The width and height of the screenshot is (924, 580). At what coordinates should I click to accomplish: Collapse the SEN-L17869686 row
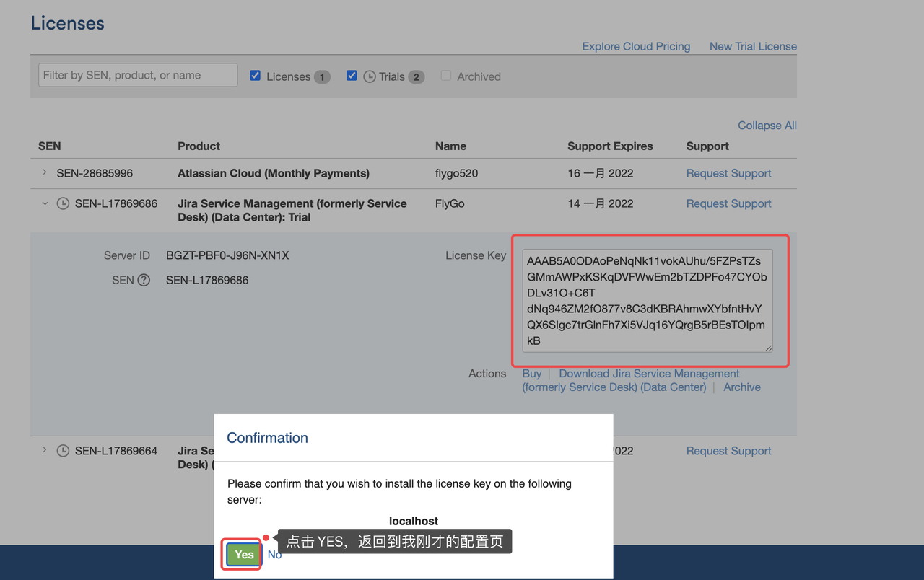pos(45,203)
